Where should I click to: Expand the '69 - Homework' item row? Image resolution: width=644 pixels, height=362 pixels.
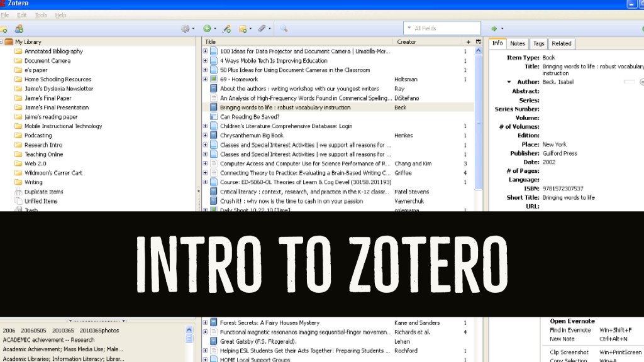(205, 80)
